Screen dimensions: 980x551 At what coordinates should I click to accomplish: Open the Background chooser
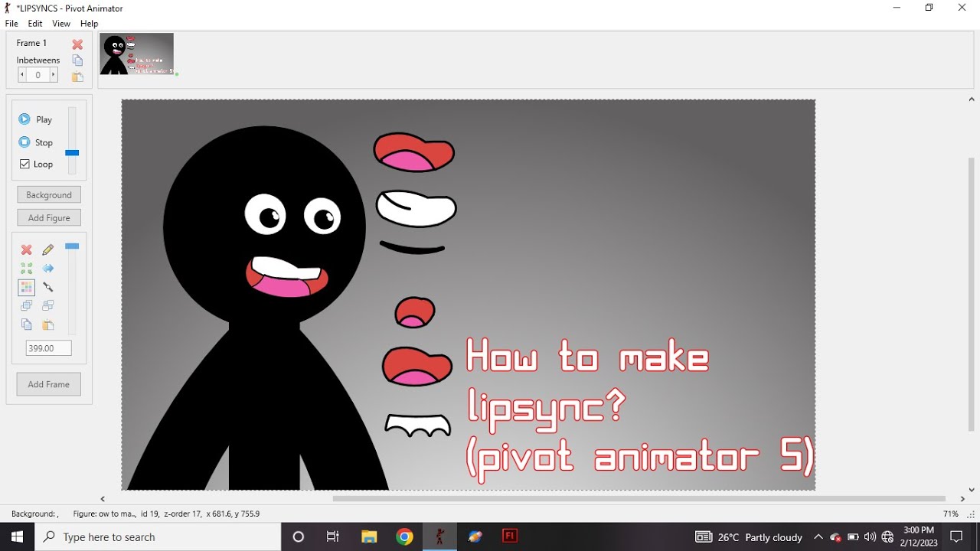[49, 195]
